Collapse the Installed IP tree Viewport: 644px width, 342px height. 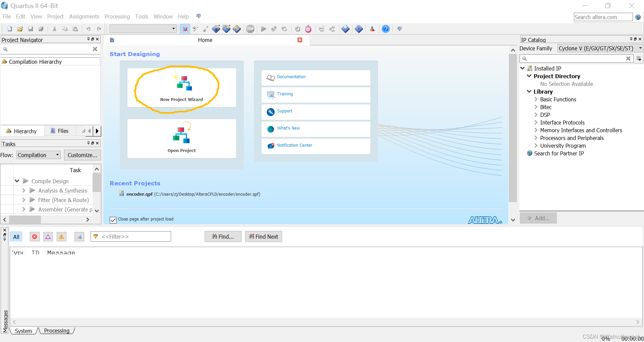(522, 68)
